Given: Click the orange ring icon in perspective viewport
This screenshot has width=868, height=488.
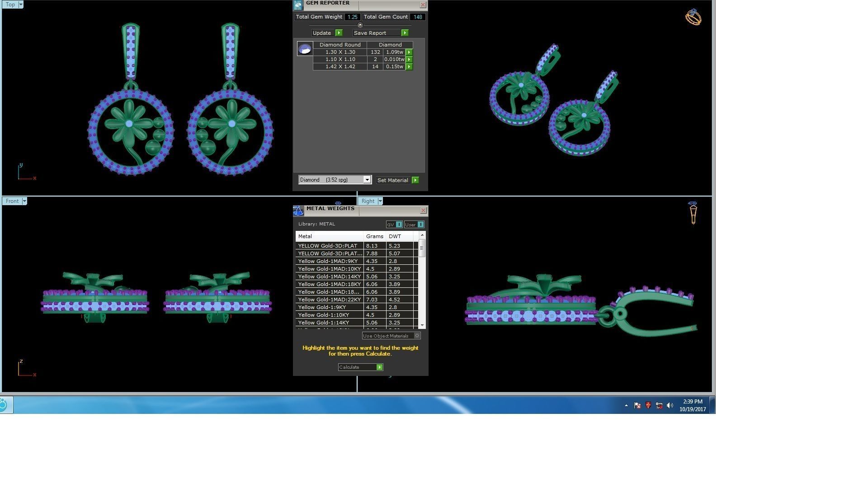Looking at the screenshot, I should point(693,17).
